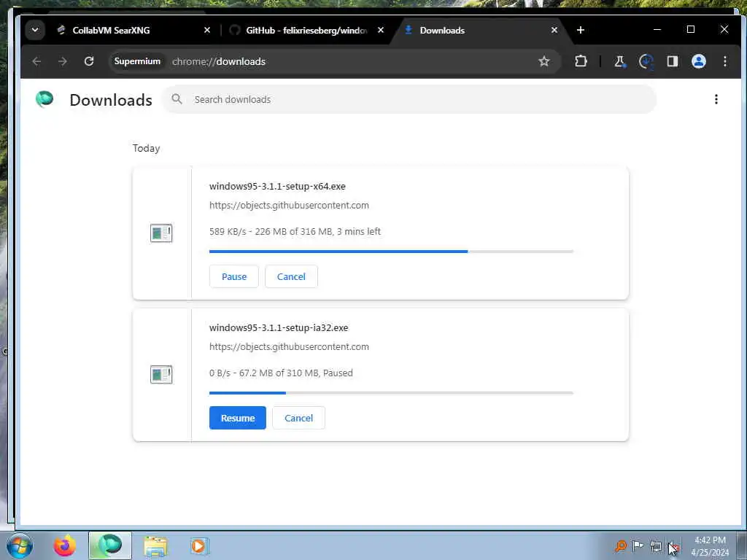Open the Downloads page more actions menu

pos(716,99)
